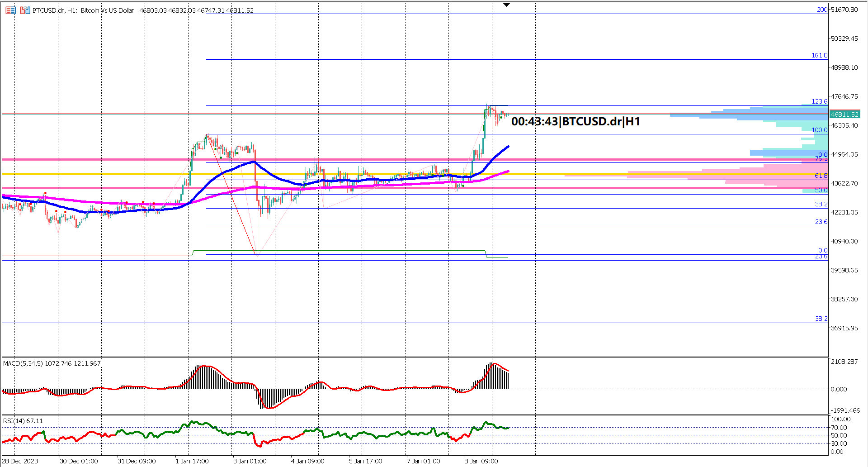Click the 51670.80 price scale label
This screenshot has height=467, width=868.
(844, 10)
